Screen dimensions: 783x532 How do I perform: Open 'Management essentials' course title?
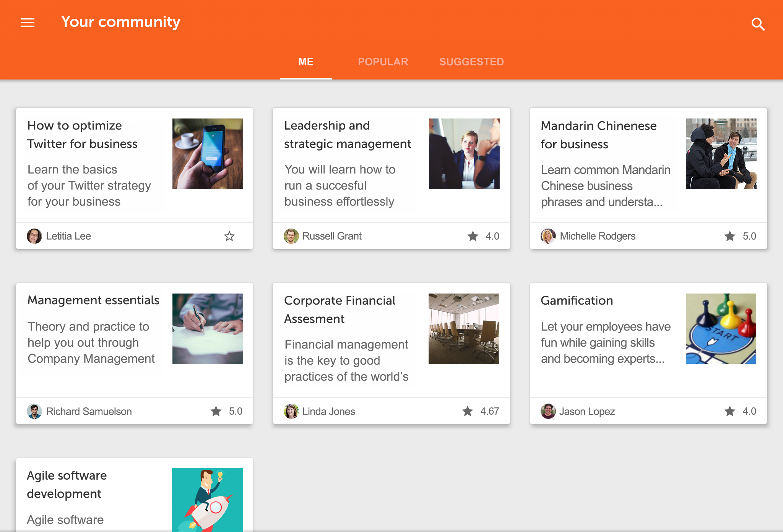[93, 300]
